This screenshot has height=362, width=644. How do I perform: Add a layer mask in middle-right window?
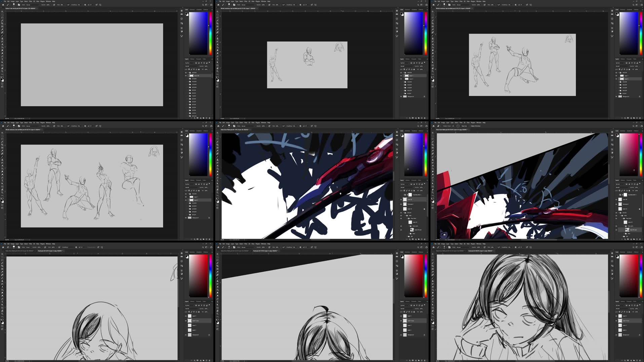coord(628,239)
